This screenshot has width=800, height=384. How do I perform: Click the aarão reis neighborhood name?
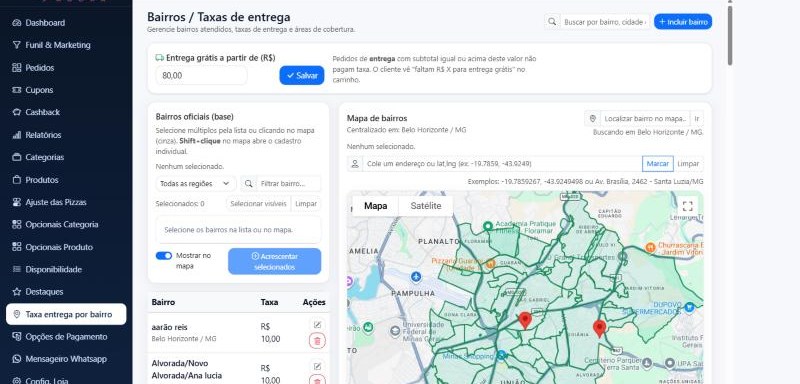(x=169, y=327)
